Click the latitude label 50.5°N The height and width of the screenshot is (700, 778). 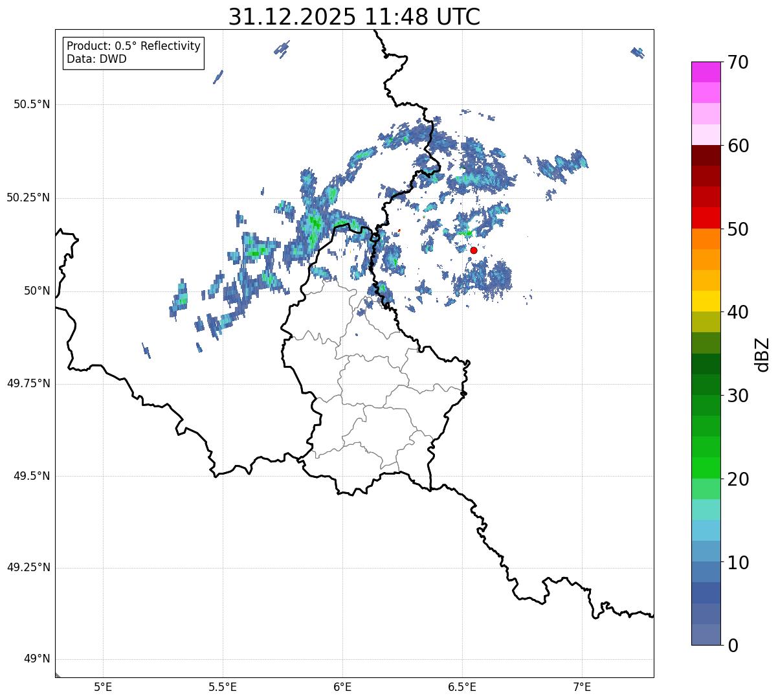coord(32,104)
